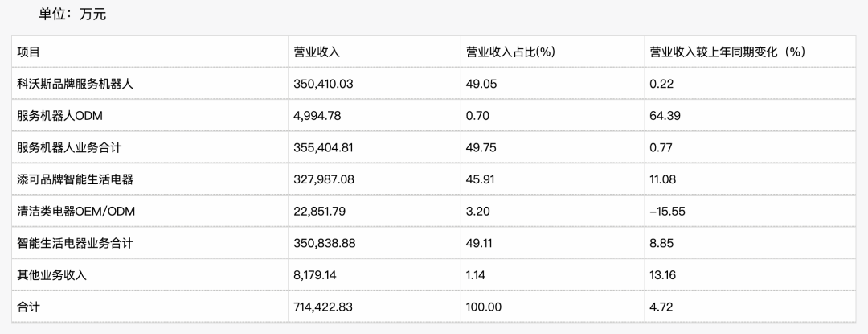The height and width of the screenshot is (334, 868).
Task: Click the revenue value 350,410.03
Action: click(x=324, y=84)
